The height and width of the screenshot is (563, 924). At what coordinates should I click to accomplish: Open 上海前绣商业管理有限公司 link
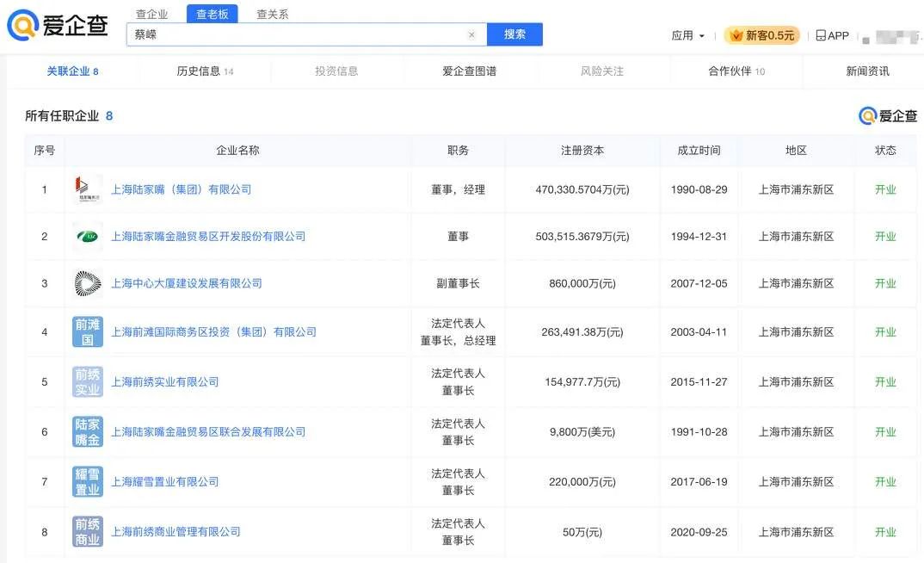tap(176, 532)
